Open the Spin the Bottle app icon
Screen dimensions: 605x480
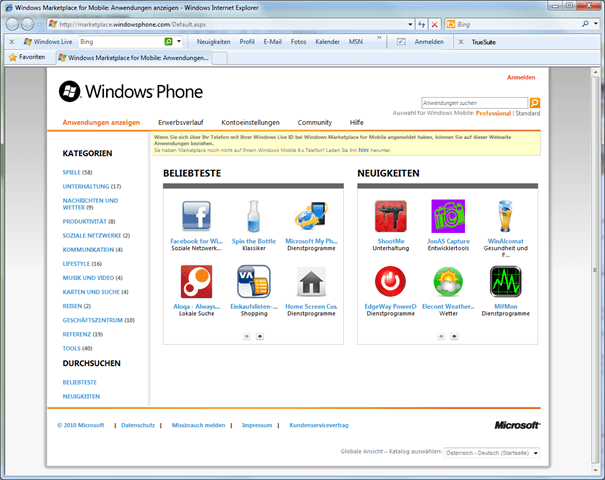253,216
